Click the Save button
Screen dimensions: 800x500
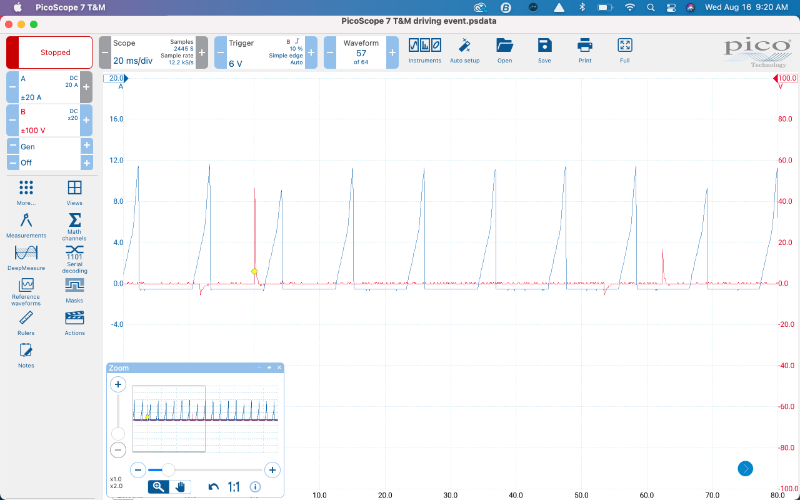pos(544,49)
